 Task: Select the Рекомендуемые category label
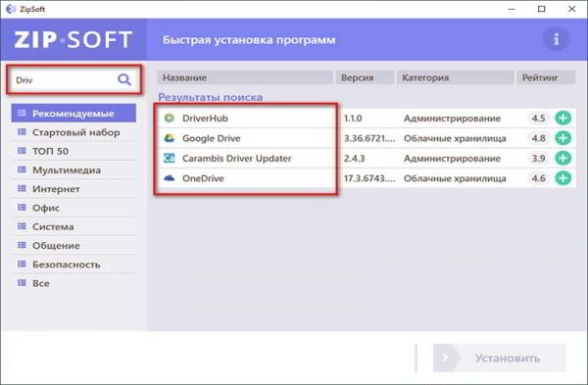pyautogui.click(x=73, y=114)
